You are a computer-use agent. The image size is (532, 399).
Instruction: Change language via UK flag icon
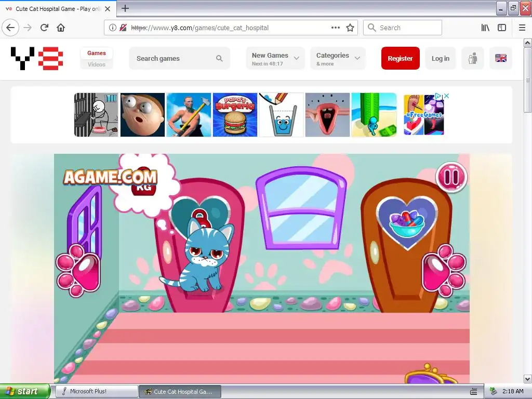point(501,58)
